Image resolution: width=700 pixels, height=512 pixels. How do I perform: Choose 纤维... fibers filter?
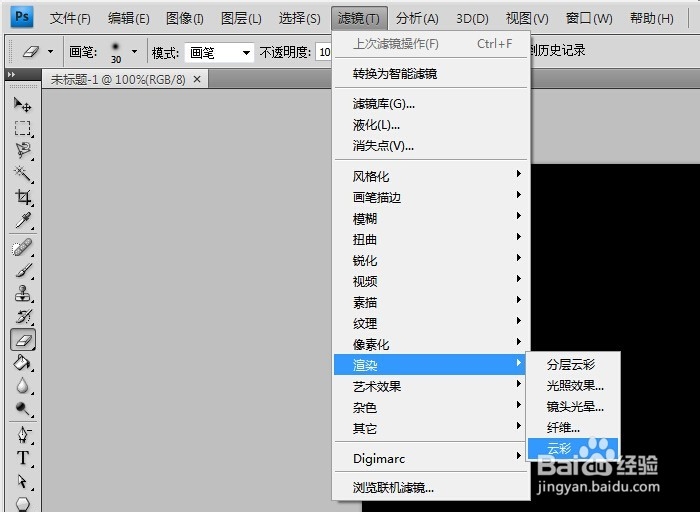[x=573, y=428]
